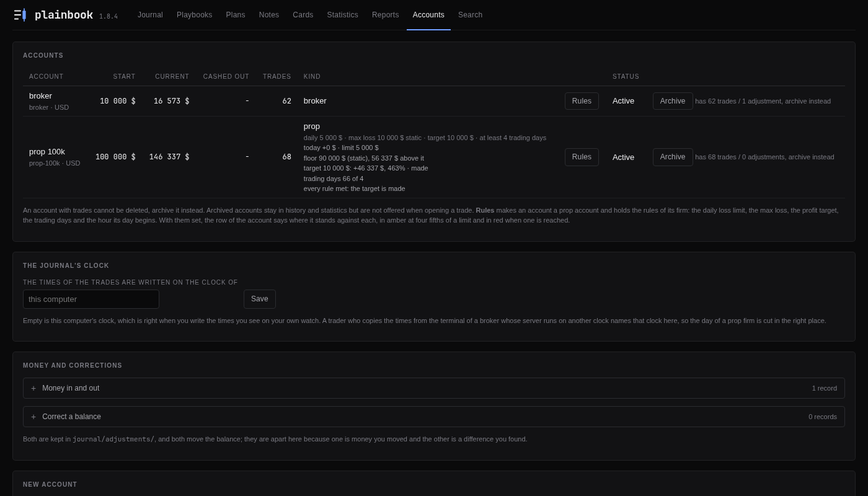Click the plus icon beside Correct a balance
868x496 pixels.
coord(33,417)
